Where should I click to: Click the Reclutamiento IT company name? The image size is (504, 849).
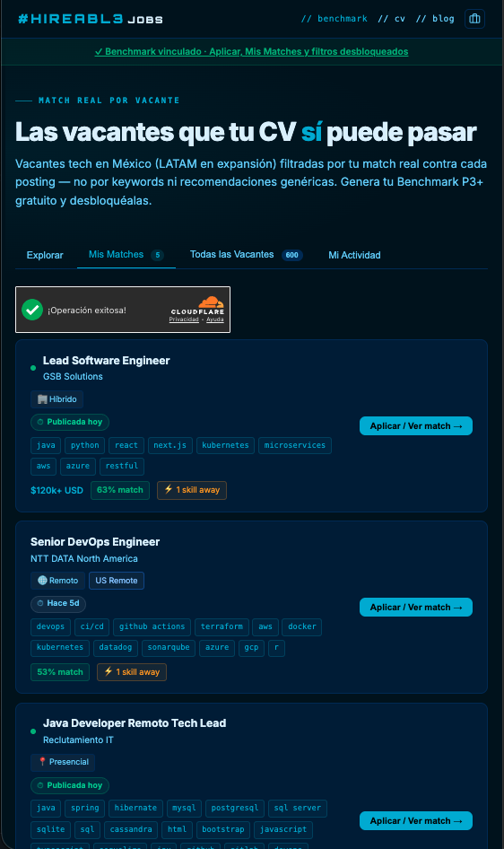(x=78, y=740)
